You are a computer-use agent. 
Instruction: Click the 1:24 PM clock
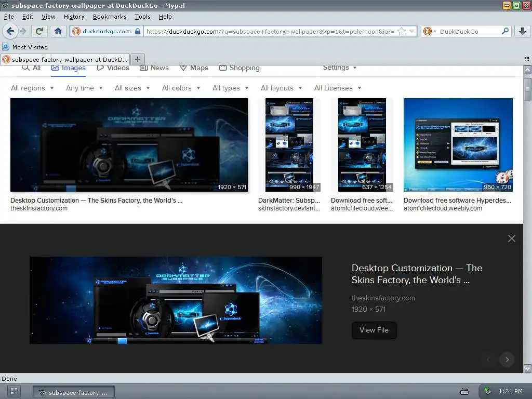[x=510, y=391]
